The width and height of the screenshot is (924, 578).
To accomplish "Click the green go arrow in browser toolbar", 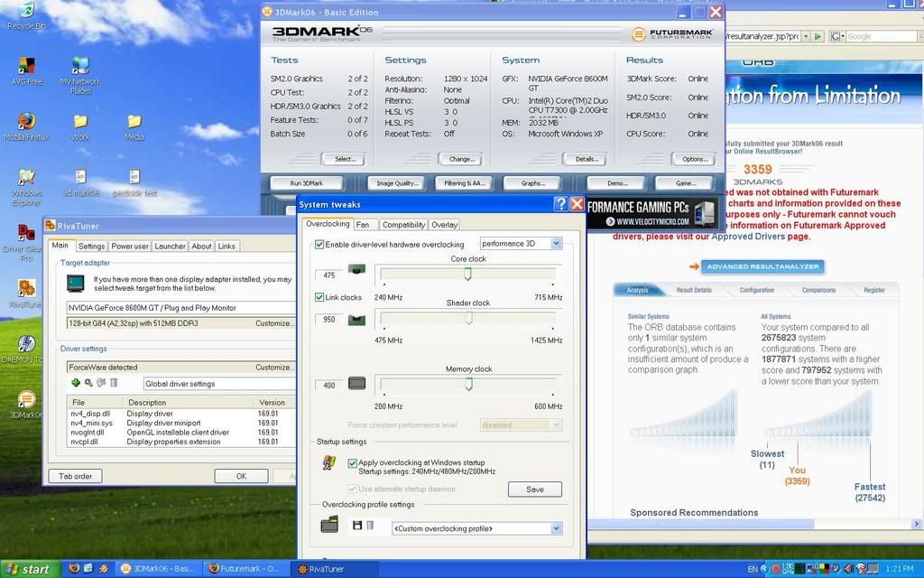I will [x=818, y=36].
